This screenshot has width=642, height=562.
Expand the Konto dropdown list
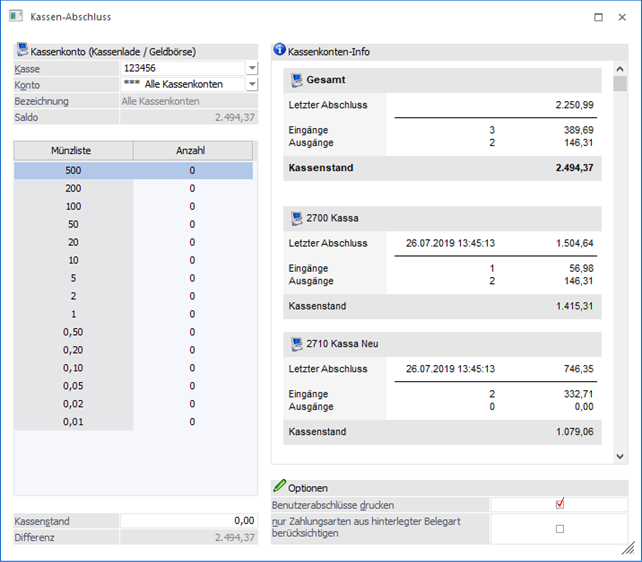click(252, 85)
